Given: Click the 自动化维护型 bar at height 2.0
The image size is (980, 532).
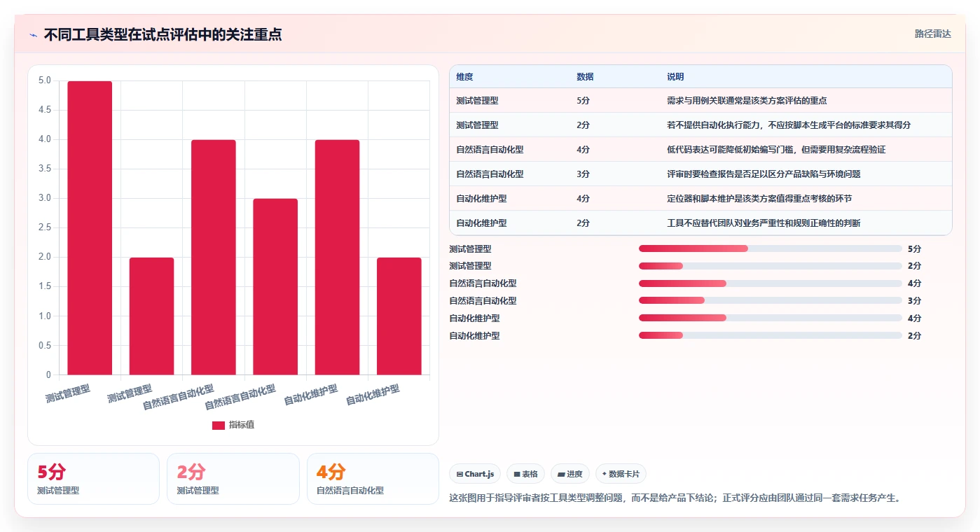Looking at the screenshot, I should (x=399, y=316).
